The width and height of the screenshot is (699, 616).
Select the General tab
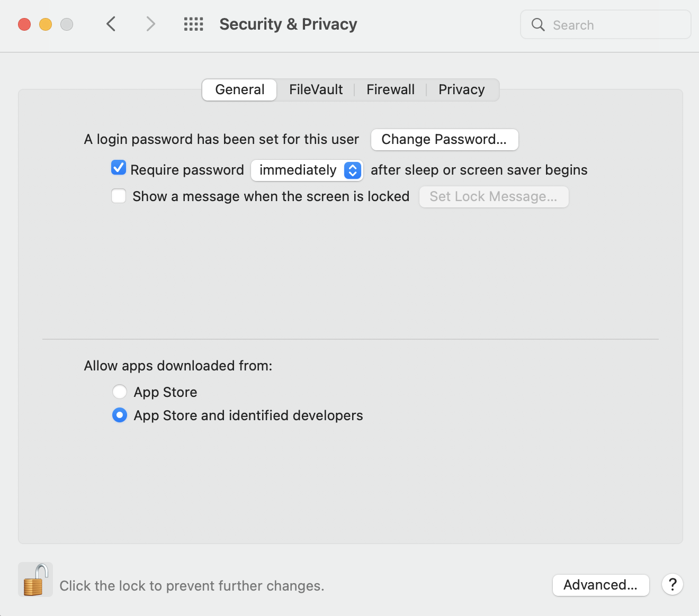point(239,89)
